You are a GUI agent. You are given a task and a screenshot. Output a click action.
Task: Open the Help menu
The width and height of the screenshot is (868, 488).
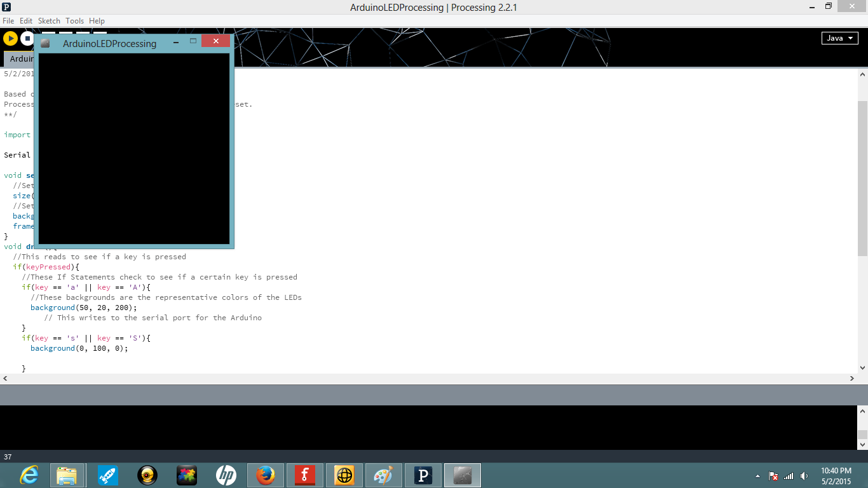[97, 21]
